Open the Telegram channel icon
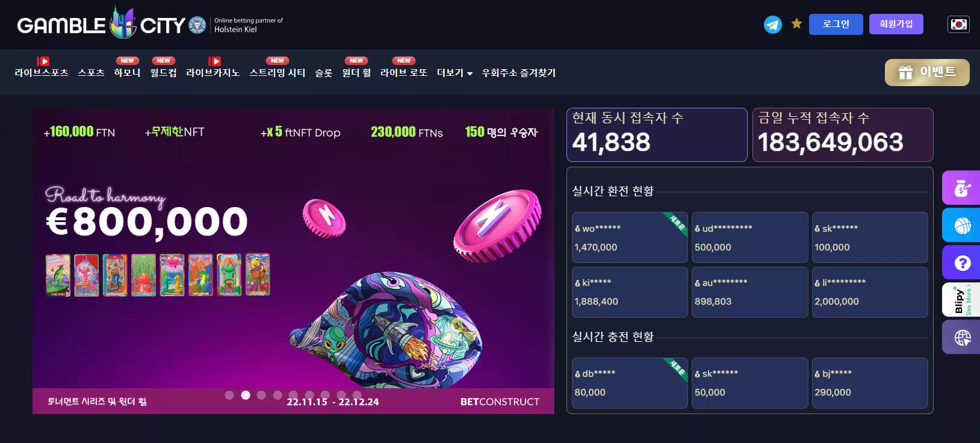This screenshot has height=443, width=980. (x=773, y=25)
